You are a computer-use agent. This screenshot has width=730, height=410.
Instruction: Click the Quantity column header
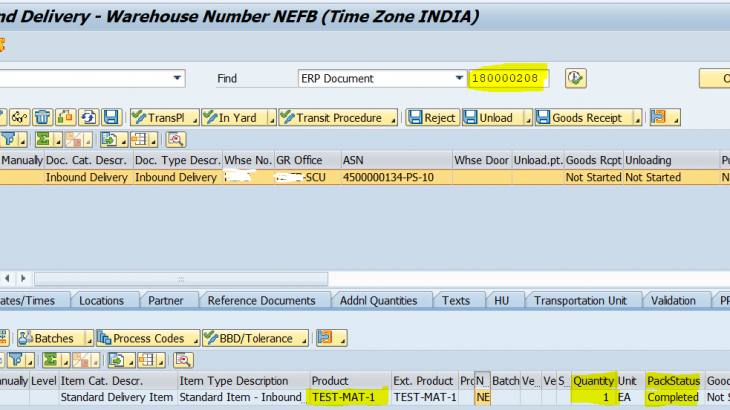pyautogui.click(x=593, y=381)
